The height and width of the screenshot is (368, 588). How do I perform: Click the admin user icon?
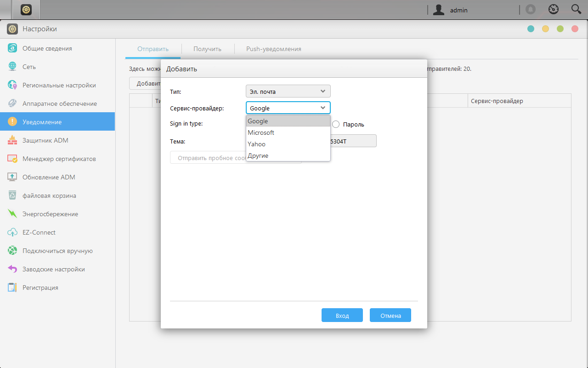point(439,10)
